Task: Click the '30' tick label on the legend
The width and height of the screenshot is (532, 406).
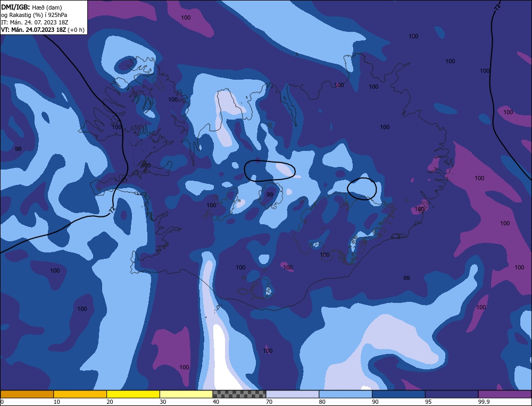Action: pos(163,402)
